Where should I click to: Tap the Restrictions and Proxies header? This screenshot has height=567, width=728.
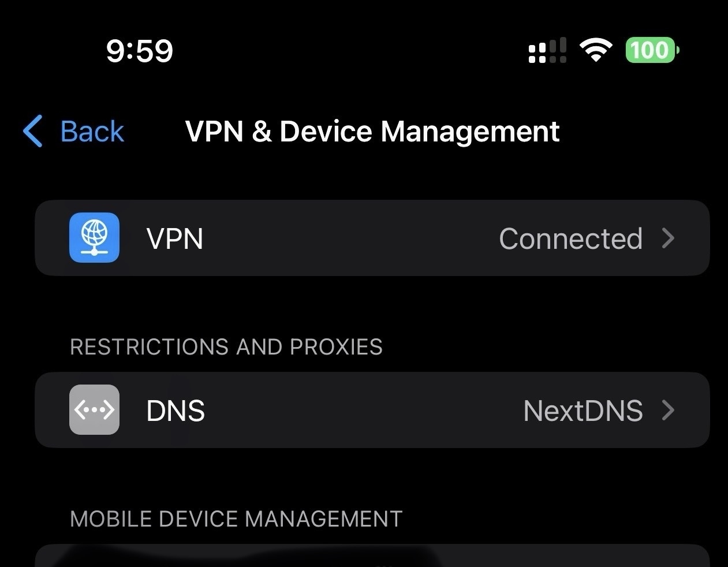pos(226,347)
